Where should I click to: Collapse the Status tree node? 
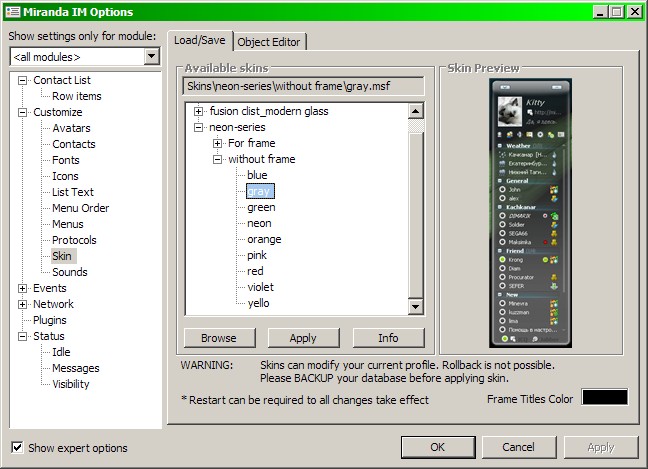[22, 336]
